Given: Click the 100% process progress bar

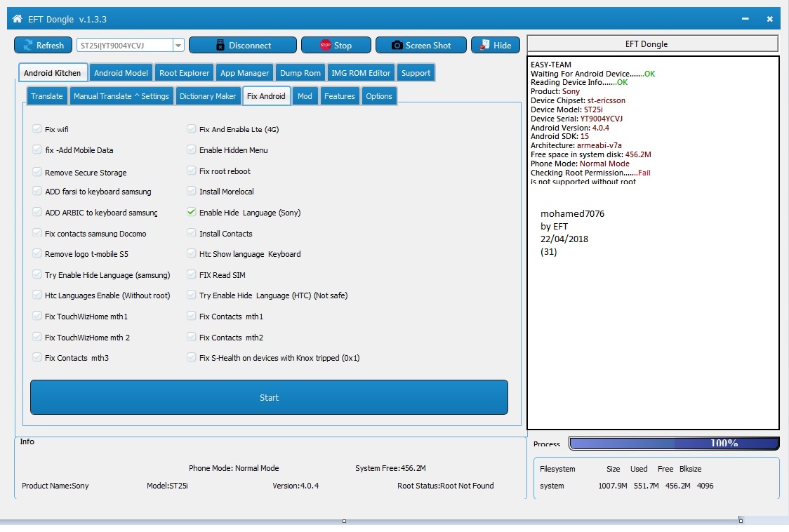Looking at the screenshot, I should click(674, 443).
